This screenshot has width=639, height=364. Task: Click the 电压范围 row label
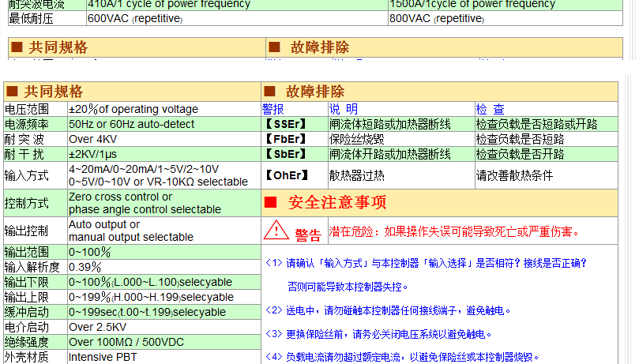click(27, 109)
